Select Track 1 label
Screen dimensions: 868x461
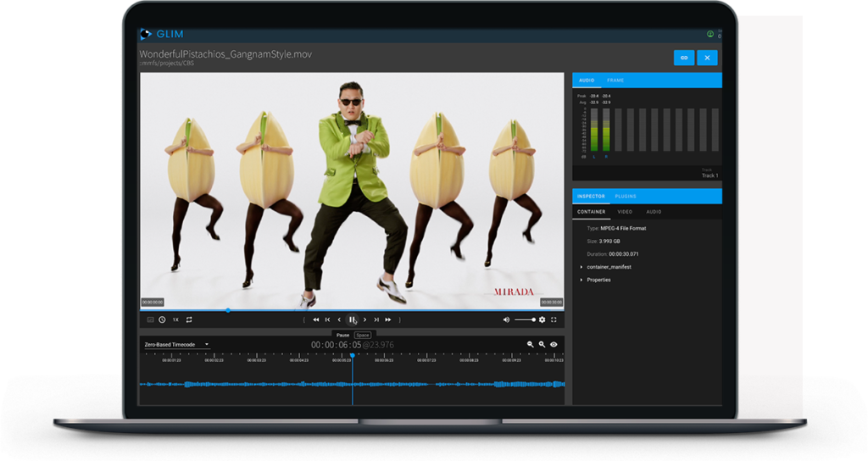pyautogui.click(x=709, y=175)
